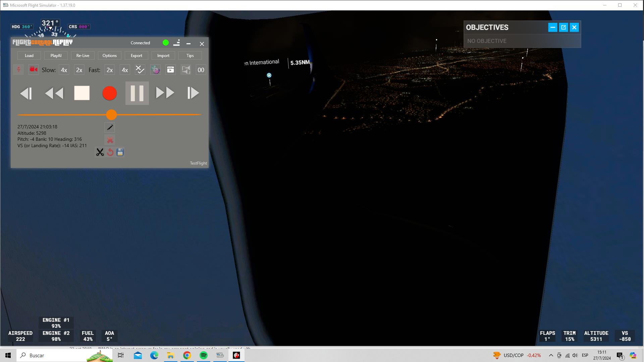Click the red Record button
644x362 pixels.
pos(109,93)
